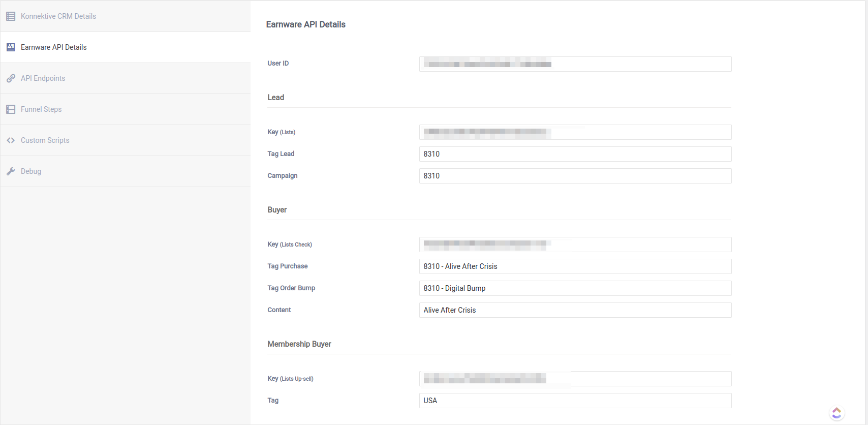Open the API Endpoints tab
868x425 pixels.
pos(43,78)
